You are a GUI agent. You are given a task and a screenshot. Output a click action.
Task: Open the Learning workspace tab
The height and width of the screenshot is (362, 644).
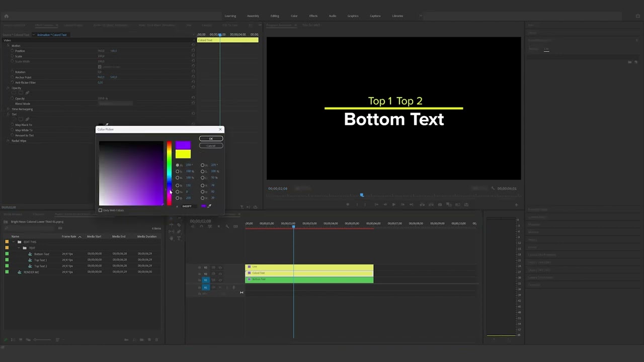click(230, 16)
